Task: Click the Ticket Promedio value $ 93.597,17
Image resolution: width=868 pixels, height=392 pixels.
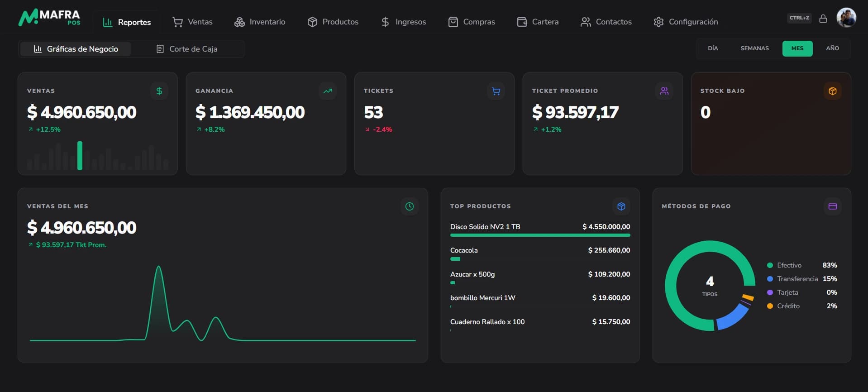Action: click(x=575, y=112)
